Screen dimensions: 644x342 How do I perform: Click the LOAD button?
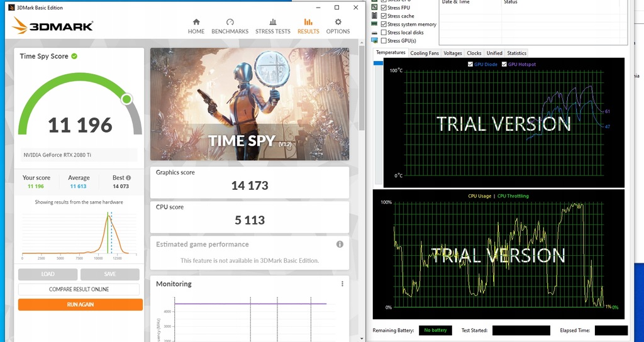[x=48, y=274]
